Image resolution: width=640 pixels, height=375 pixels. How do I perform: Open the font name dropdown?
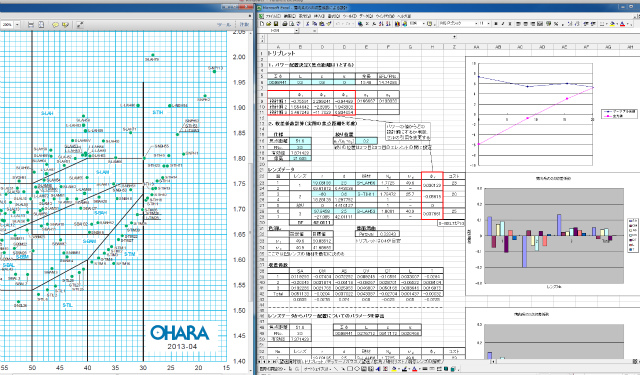coord(476,24)
